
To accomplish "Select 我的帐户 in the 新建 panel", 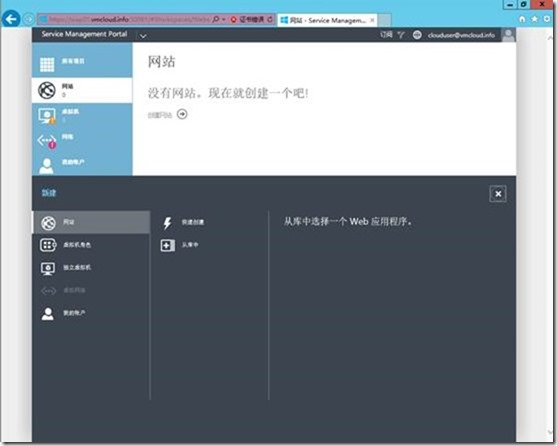I will [91, 313].
